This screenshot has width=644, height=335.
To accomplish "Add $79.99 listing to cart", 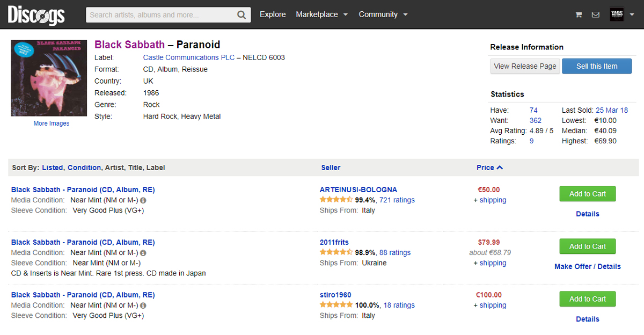I will pyautogui.click(x=587, y=246).
